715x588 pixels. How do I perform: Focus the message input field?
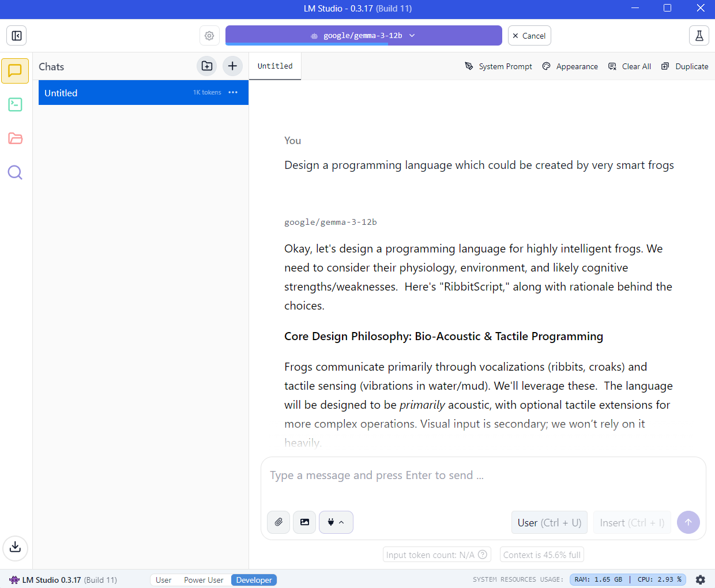tap(483, 476)
